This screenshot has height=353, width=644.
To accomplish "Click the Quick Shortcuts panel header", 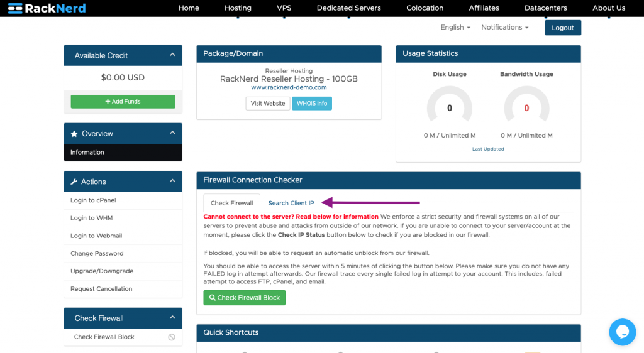I will pyautogui.click(x=389, y=332).
